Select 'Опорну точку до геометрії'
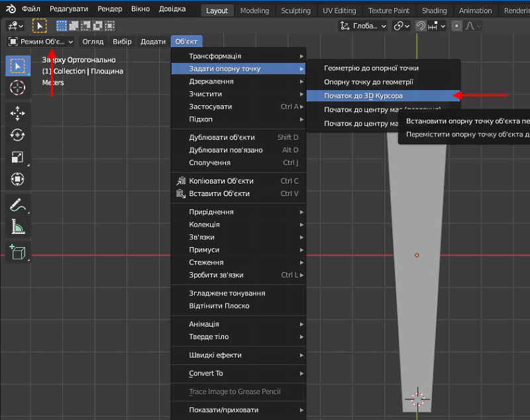This screenshot has width=530, height=420. 383,82
